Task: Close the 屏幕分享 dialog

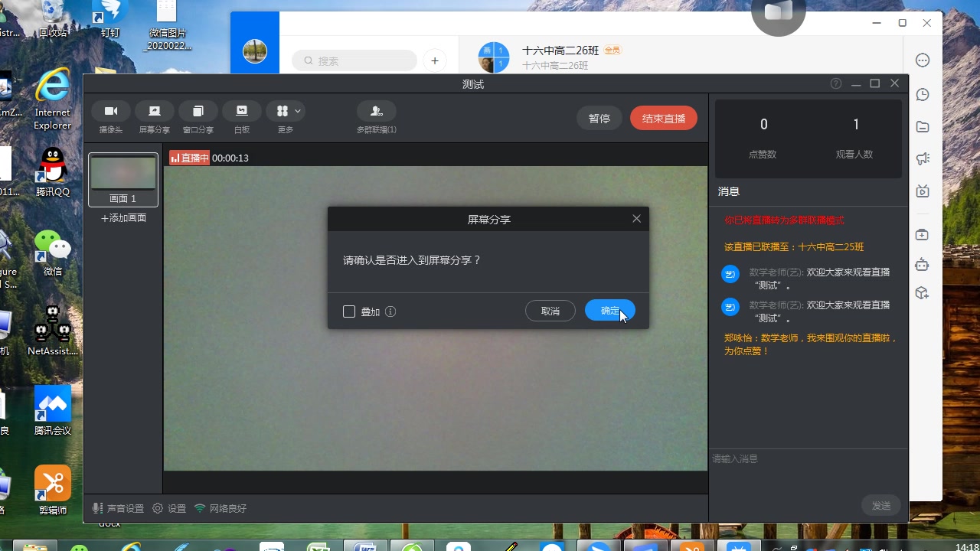Action: point(636,219)
